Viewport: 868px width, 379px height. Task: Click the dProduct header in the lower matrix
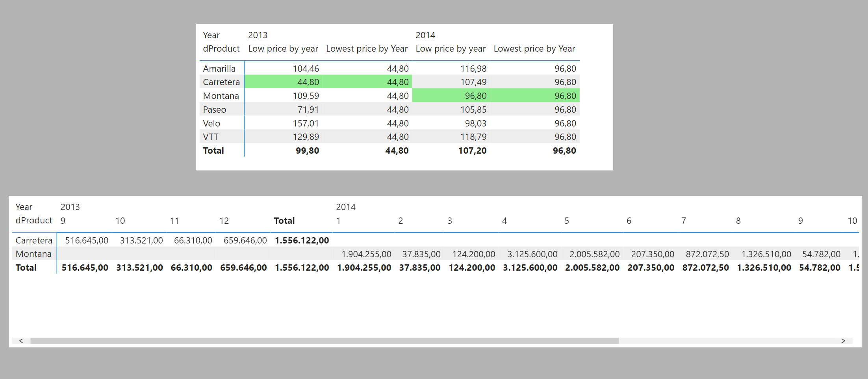pos(34,220)
